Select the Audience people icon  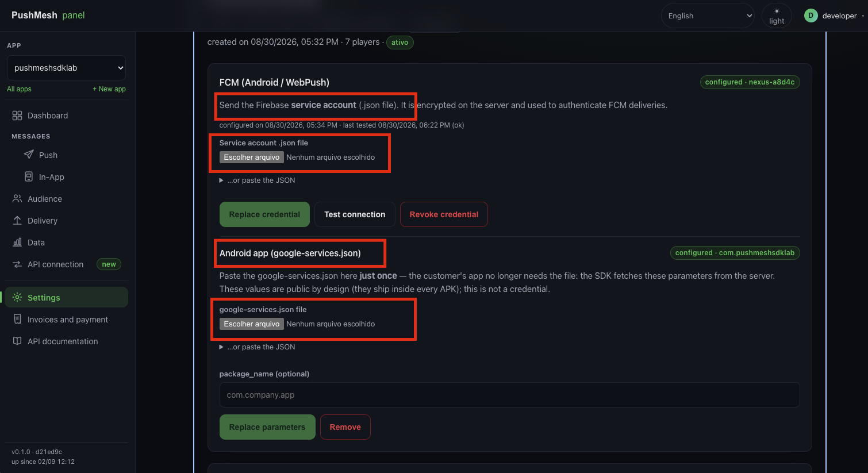point(17,198)
